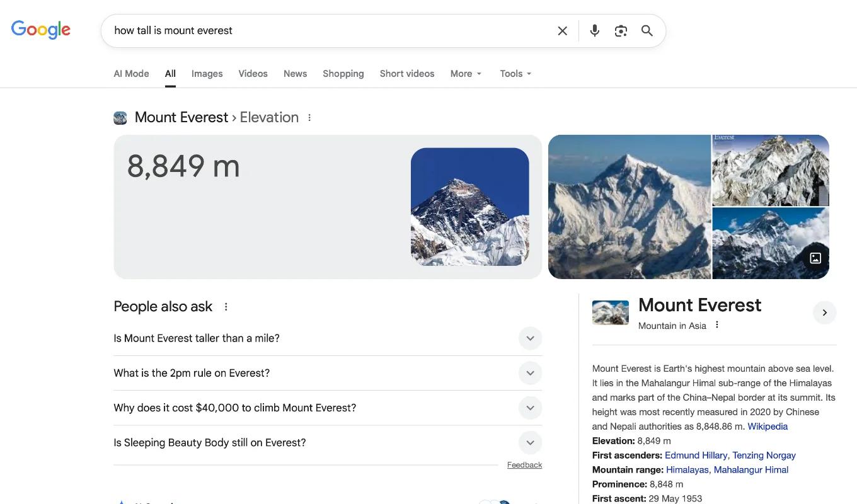Open the large sunlit Everest image
Viewport: 857px width, 504px height.
tap(630, 207)
